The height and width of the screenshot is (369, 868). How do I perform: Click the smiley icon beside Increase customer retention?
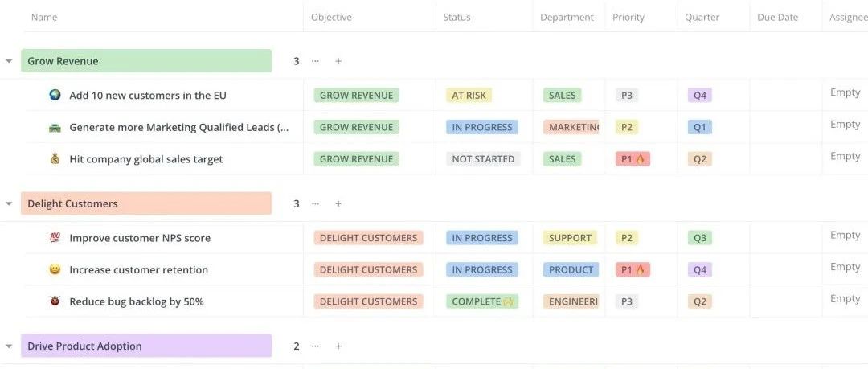point(55,270)
